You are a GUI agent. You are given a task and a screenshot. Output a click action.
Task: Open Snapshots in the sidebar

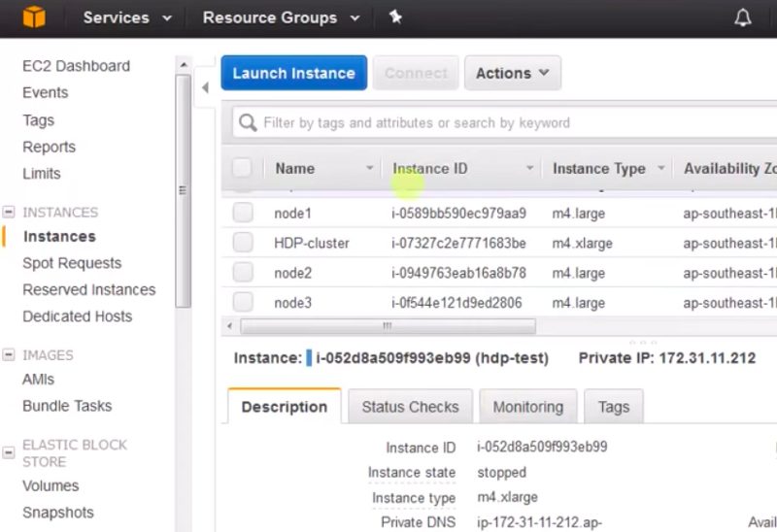[x=58, y=513]
